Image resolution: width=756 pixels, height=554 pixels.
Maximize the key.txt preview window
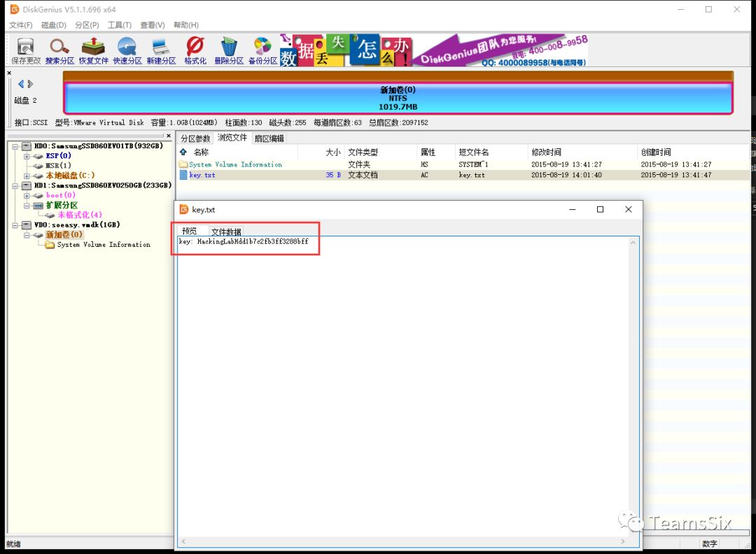pos(601,210)
